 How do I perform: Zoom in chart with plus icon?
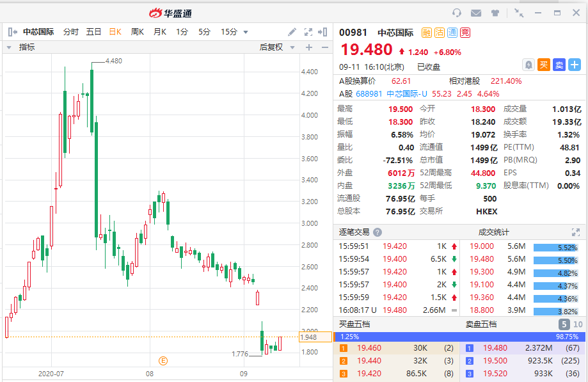[309, 47]
